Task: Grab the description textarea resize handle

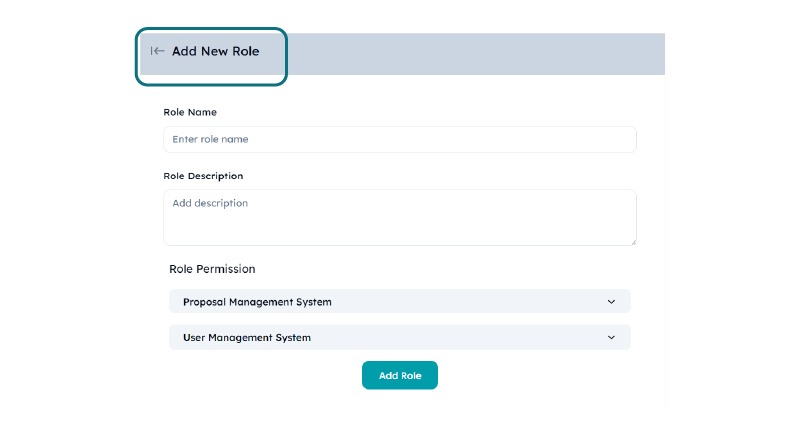Action: click(x=632, y=241)
